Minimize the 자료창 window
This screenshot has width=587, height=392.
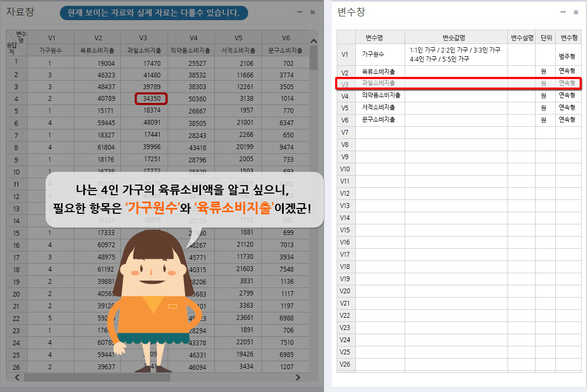pyautogui.click(x=300, y=12)
